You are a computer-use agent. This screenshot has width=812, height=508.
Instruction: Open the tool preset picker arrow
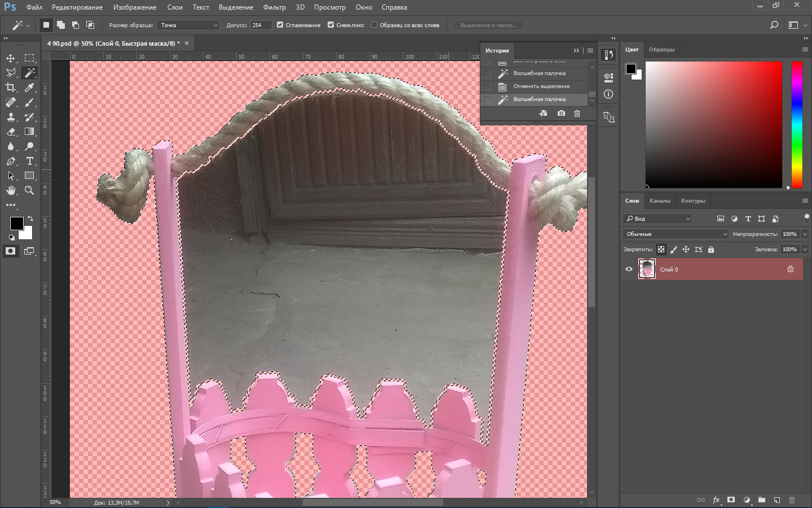coord(28,25)
